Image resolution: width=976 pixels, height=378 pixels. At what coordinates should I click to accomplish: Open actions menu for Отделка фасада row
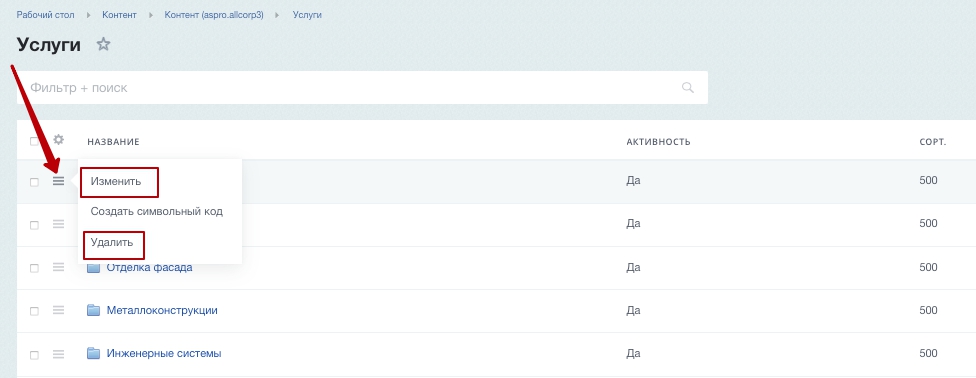point(59,267)
